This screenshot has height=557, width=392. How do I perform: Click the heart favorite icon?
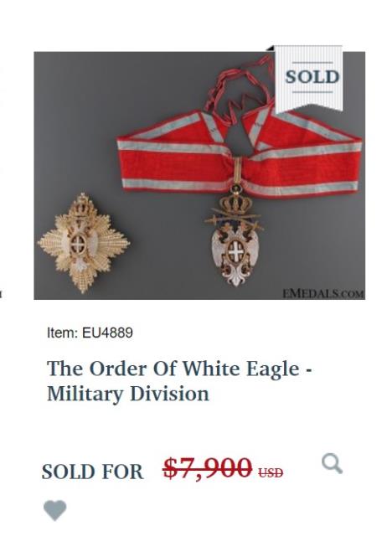(54, 510)
